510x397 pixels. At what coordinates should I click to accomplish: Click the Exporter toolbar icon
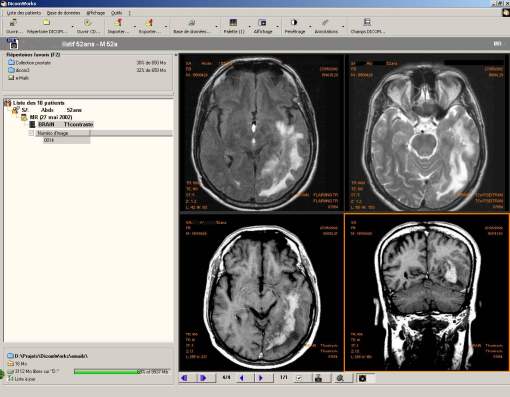tap(149, 23)
